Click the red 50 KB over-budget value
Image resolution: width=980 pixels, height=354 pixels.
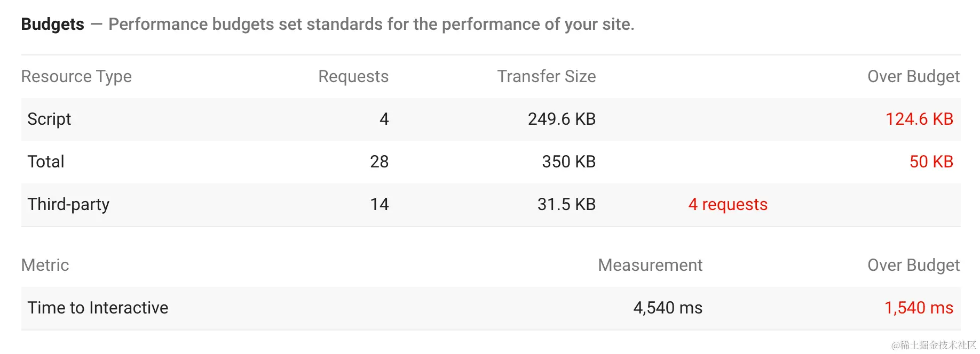click(931, 162)
